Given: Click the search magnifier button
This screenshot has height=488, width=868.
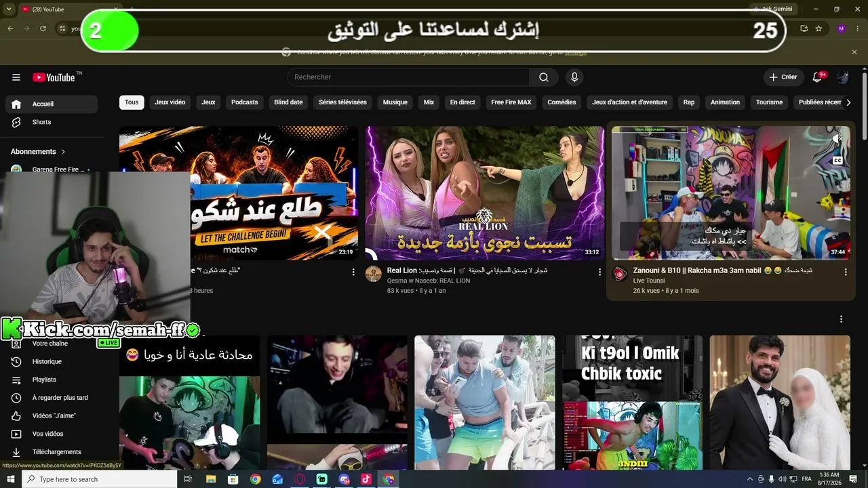Looking at the screenshot, I should pos(544,77).
